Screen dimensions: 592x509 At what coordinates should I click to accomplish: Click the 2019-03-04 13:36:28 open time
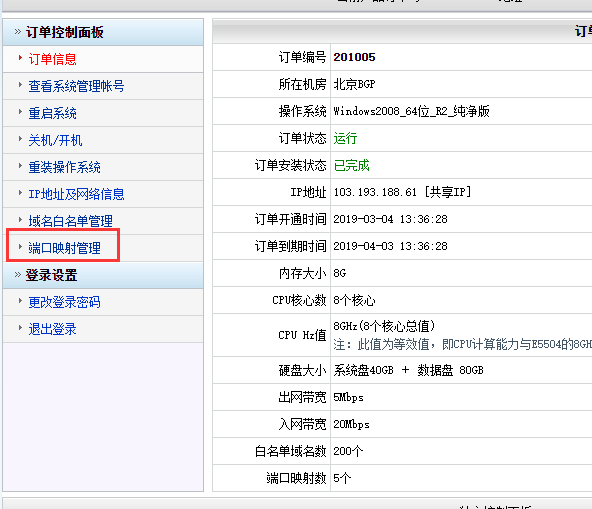point(390,219)
